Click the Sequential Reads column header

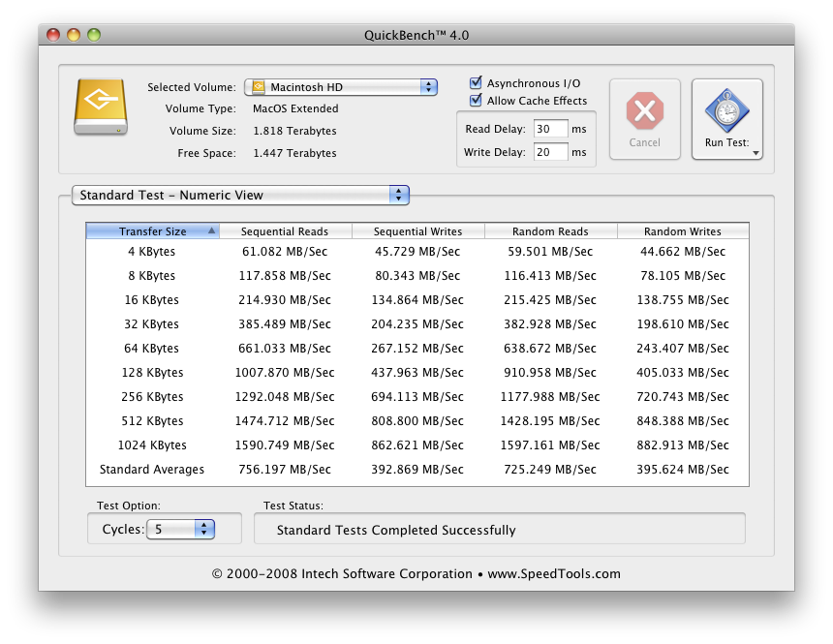coord(286,231)
